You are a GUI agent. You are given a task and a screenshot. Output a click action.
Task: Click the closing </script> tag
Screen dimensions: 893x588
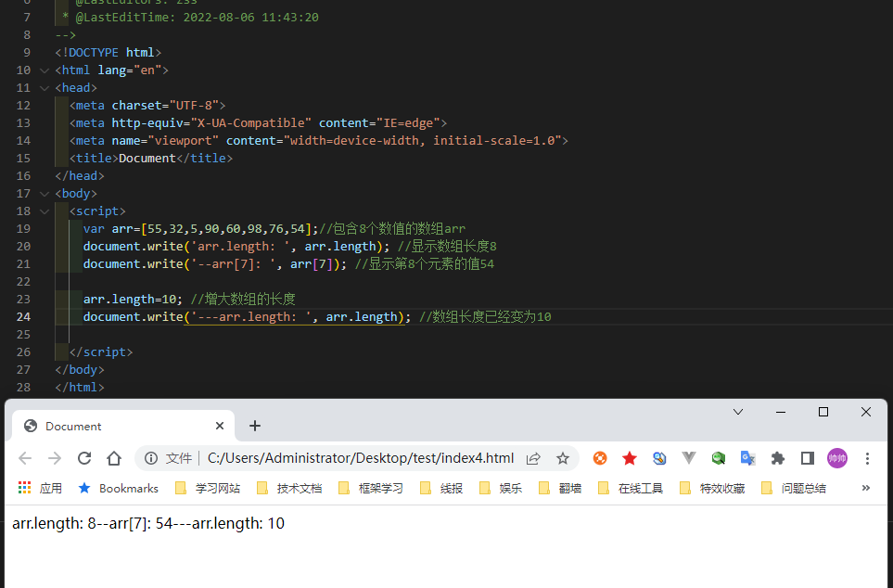tap(101, 352)
